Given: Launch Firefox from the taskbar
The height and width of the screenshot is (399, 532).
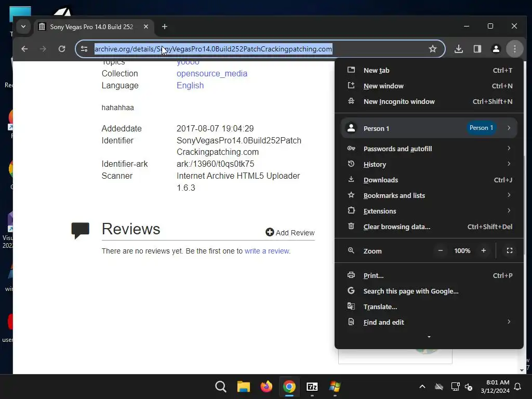Looking at the screenshot, I should [x=267, y=387].
